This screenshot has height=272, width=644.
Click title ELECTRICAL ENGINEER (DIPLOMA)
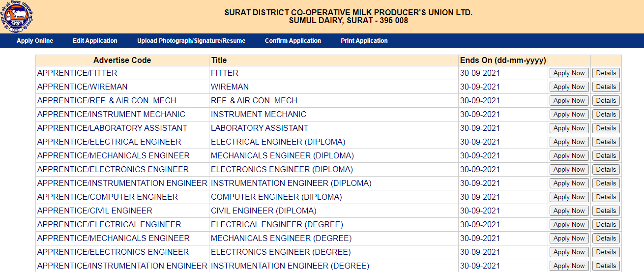pos(278,142)
